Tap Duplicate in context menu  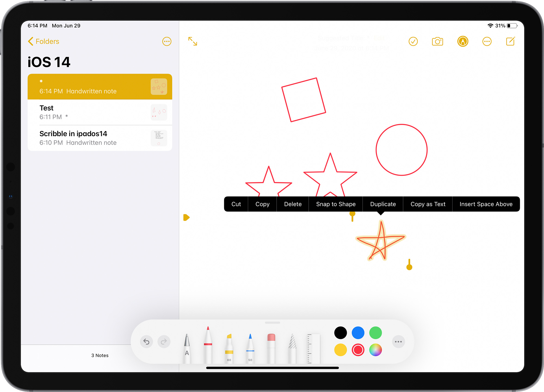pos(383,205)
